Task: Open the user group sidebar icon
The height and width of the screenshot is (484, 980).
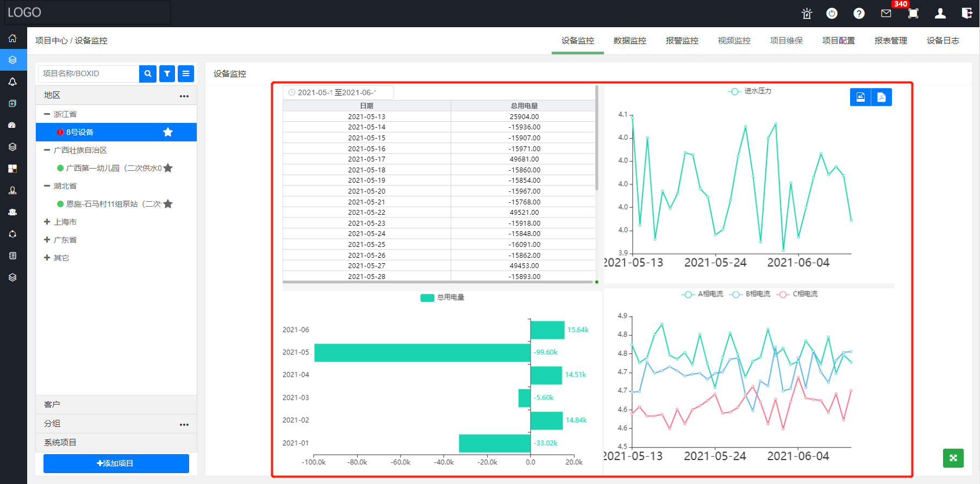Action: pyautogui.click(x=13, y=212)
